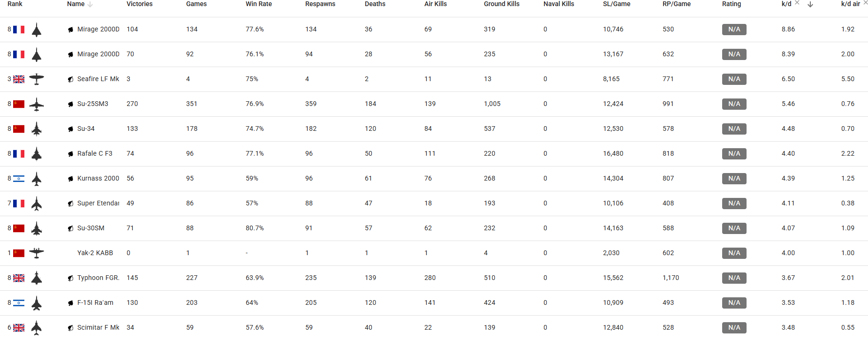Image resolution: width=868 pixels, height=340 pixels.
Task: Sort by the Ground Kills column header
Action: click(502, 4)
